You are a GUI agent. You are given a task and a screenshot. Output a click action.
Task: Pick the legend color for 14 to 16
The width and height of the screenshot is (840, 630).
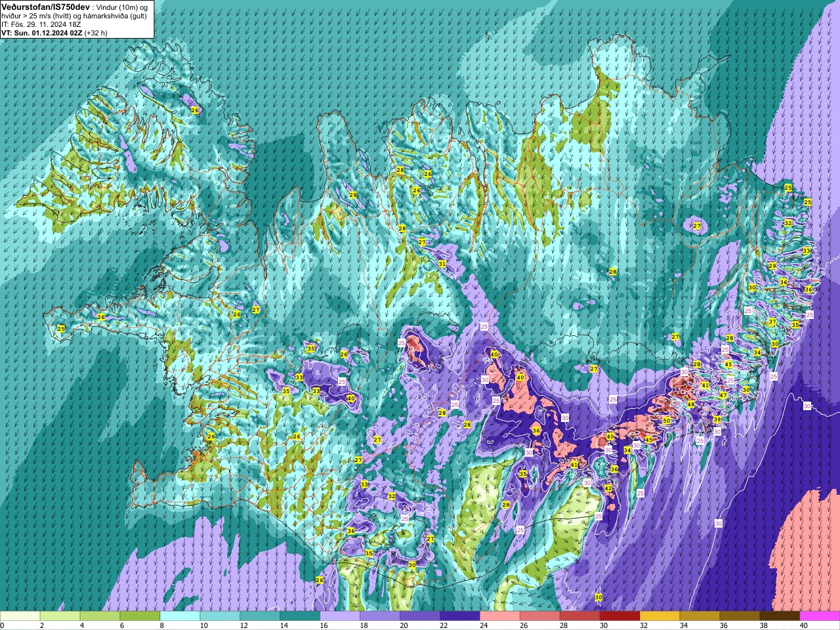(300, 616)
